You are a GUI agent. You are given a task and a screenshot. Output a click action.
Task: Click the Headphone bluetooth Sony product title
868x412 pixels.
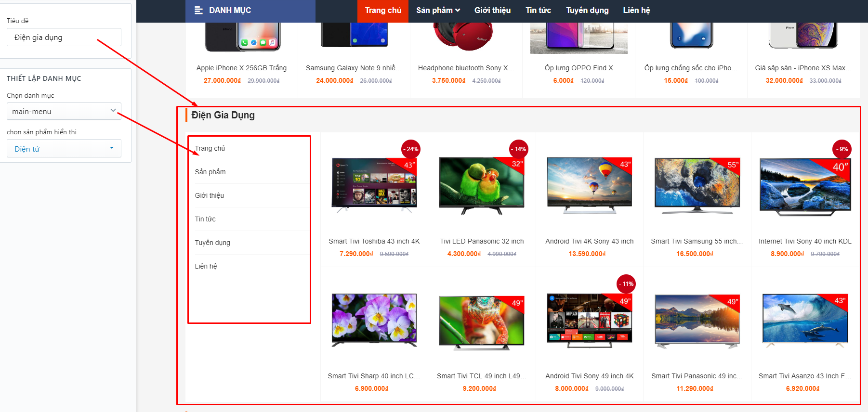click(x=466, y=68)
